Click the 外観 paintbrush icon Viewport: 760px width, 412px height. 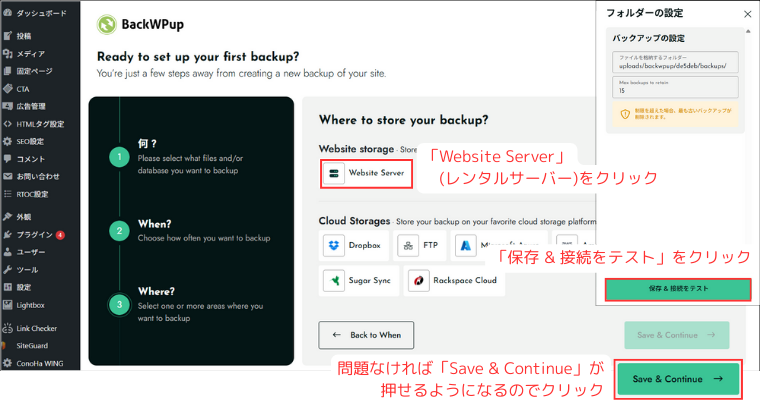[7, 216]
